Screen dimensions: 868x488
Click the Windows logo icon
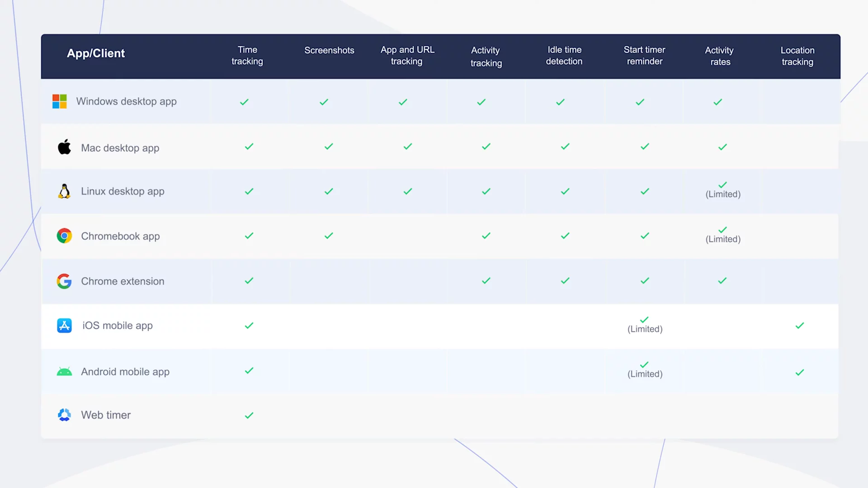point(59,102)
